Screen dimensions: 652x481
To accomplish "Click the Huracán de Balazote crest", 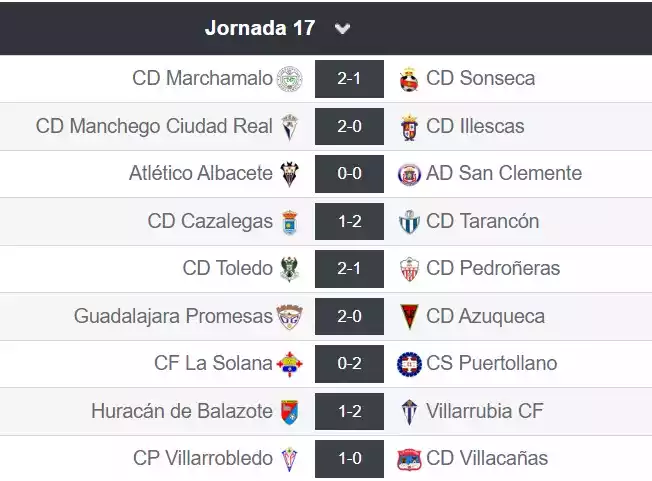I will tap(289, 412).
